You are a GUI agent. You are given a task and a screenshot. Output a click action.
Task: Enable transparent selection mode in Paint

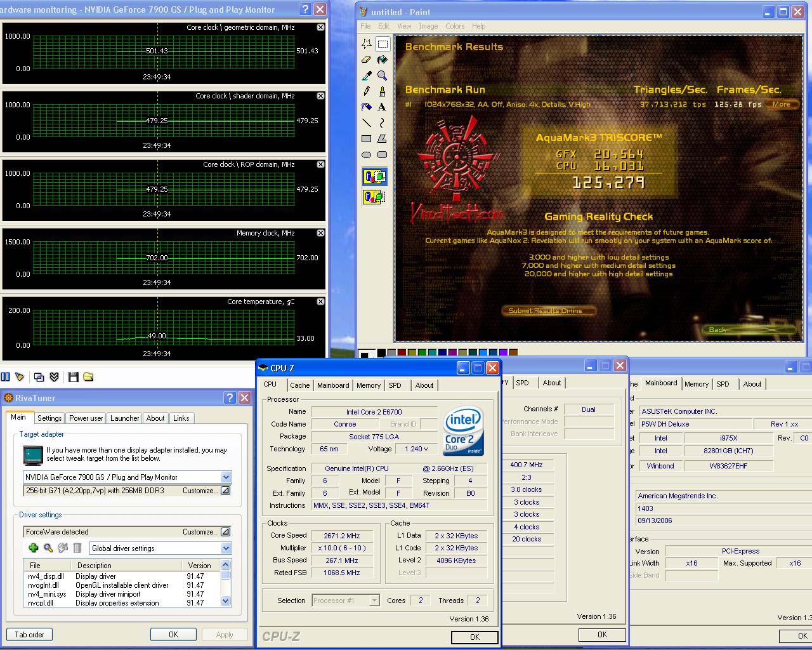coord(374,196)
